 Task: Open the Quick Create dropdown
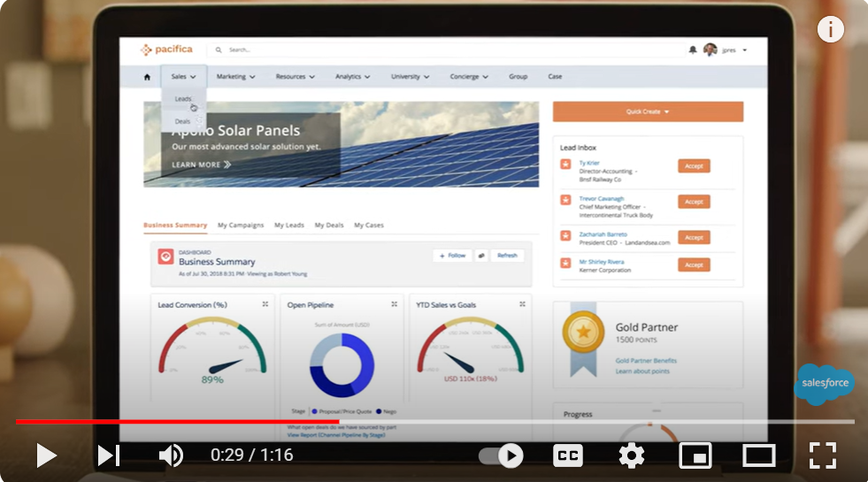point(648,111)
